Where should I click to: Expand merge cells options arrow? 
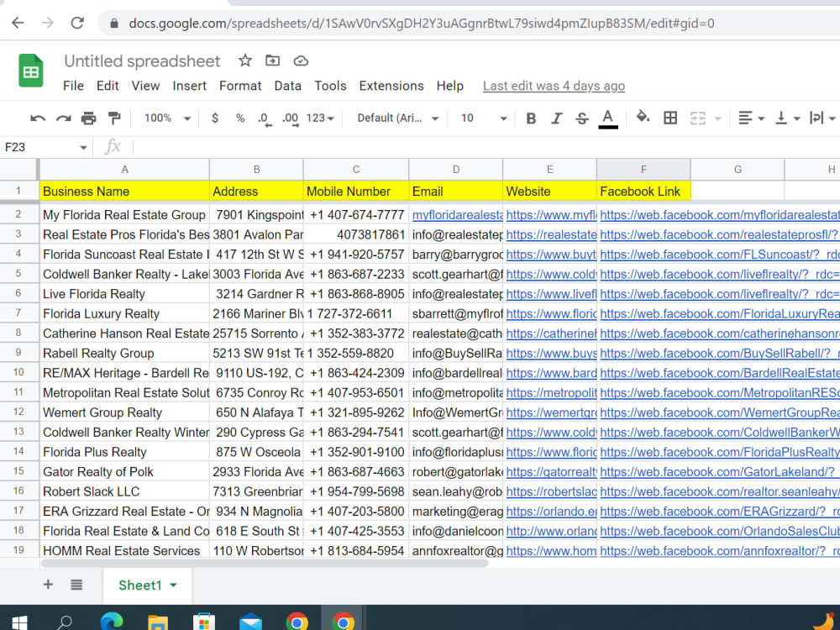pyautogui.click(x=717, y=118)
